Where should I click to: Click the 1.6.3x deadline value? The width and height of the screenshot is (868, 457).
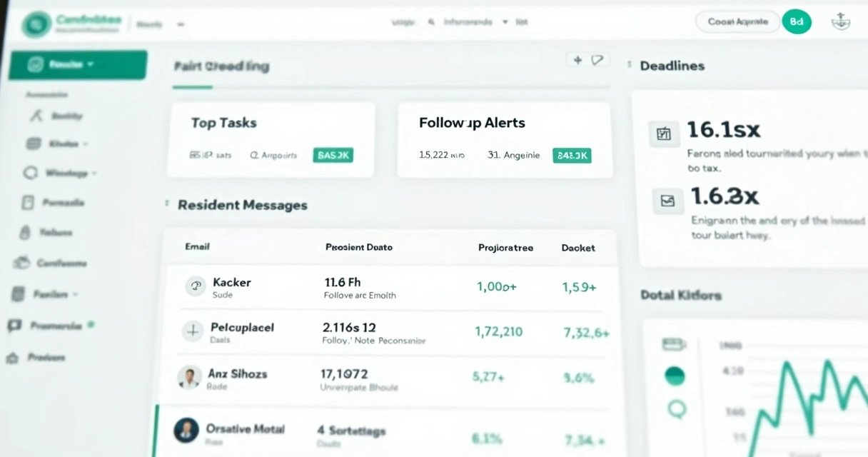click(x=725, y=196)
